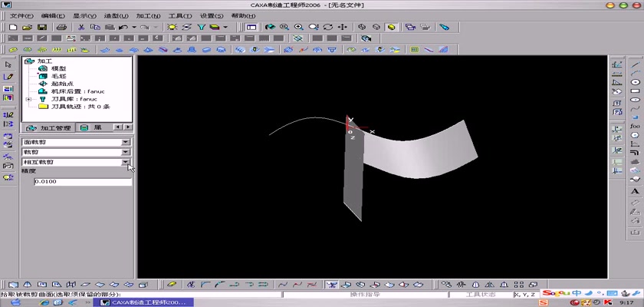Viewport: 644px width, 307px height.
Task: Toggle the panel layout view button
Action: point(251,27)
